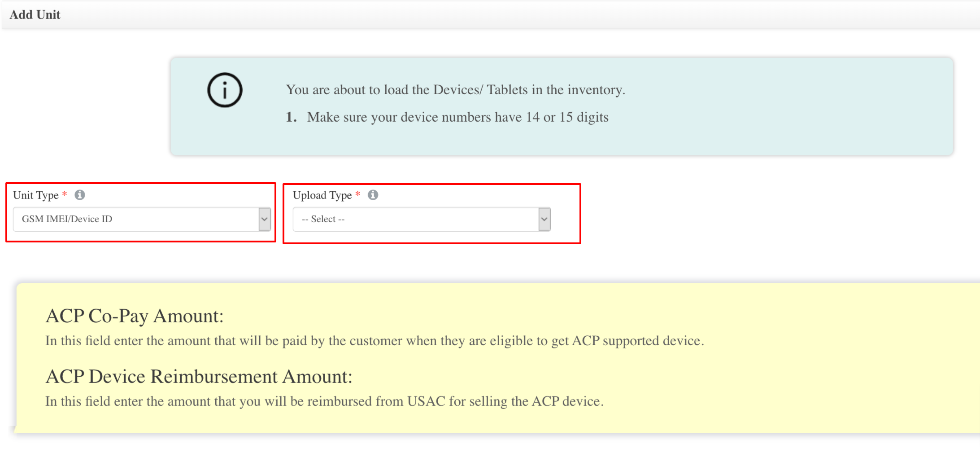The image size is (980, 466).
Task: Open the Unit Type dropdown showing GSM IMEI/Device ID
Action: coord(142,219)
